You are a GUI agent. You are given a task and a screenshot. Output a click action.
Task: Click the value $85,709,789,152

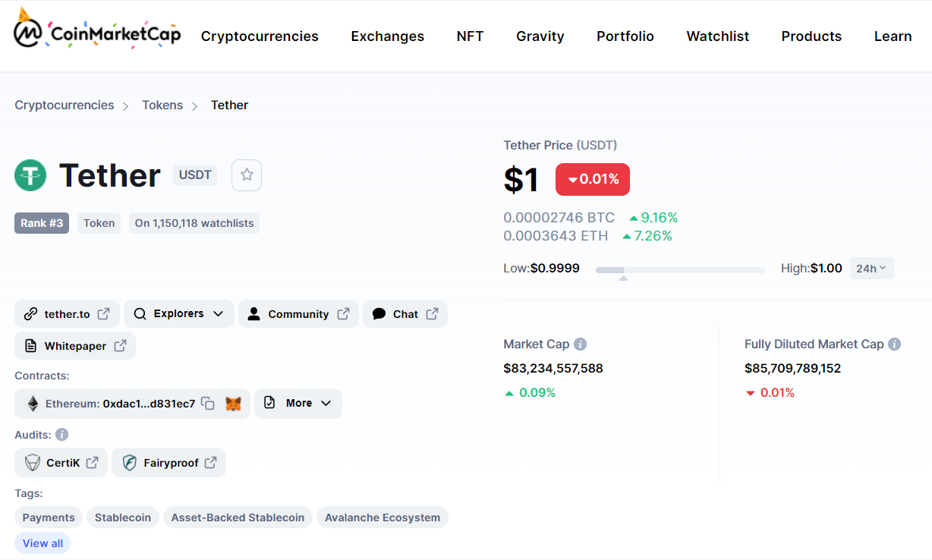pos(793,369)
